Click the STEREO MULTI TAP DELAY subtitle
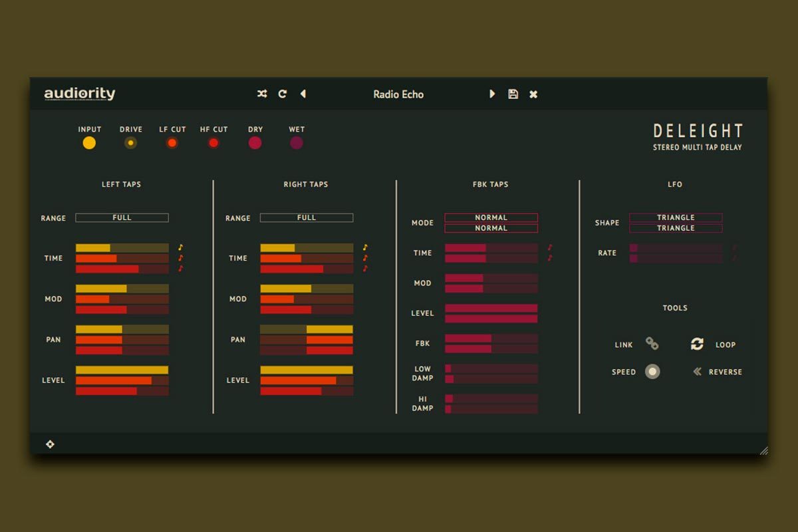 698,147
